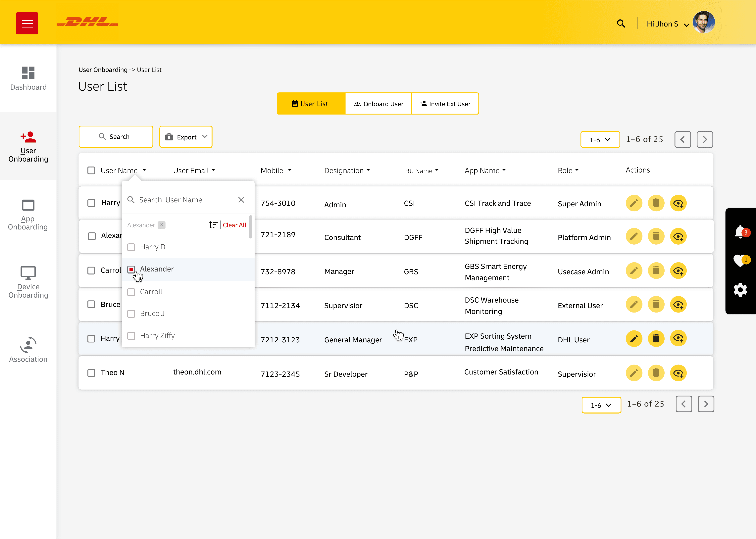Image resolution: width=756 pixels, height=539 pixels.
Task: Edit the DHL User row
Action: pos(634,339)
